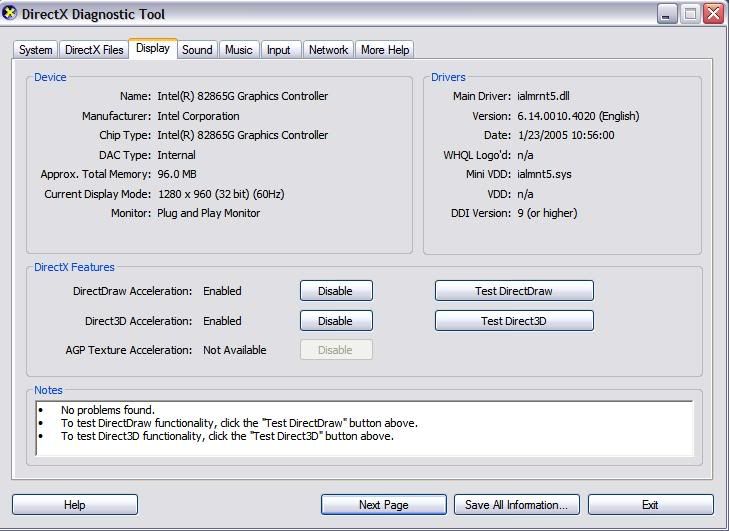
Task: Open the Music tab
Action: (x=239, y=50)
